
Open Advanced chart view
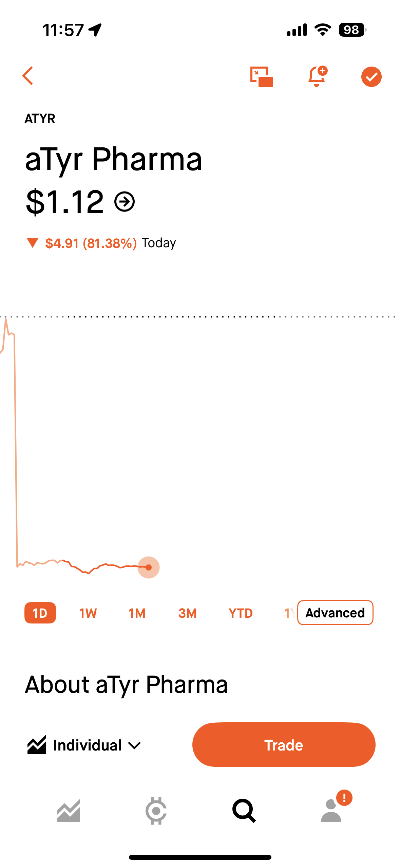click(x=335, y=613)
